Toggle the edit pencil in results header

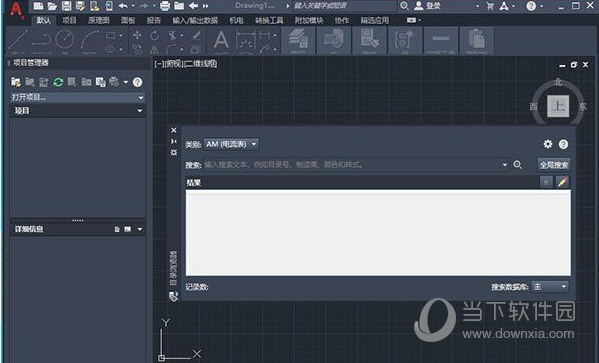[x=562, y=182]
